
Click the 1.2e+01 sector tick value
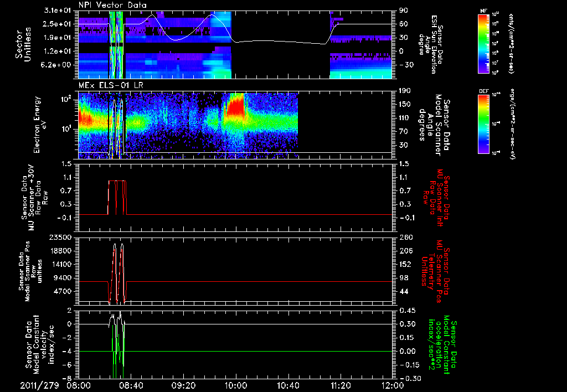56,51
